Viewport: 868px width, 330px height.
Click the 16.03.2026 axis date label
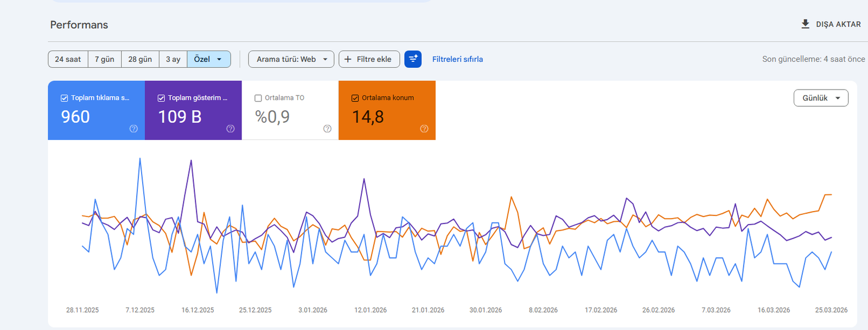774,310
